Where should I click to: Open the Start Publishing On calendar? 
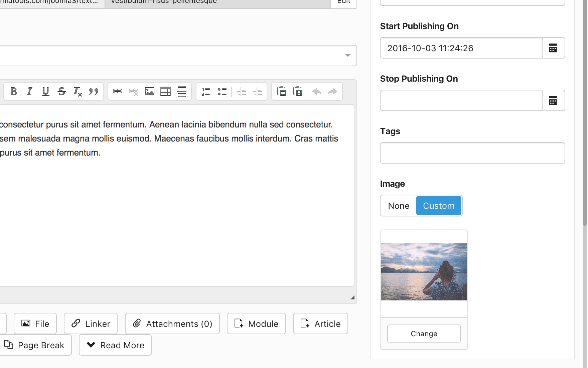(x=553, y=48)
